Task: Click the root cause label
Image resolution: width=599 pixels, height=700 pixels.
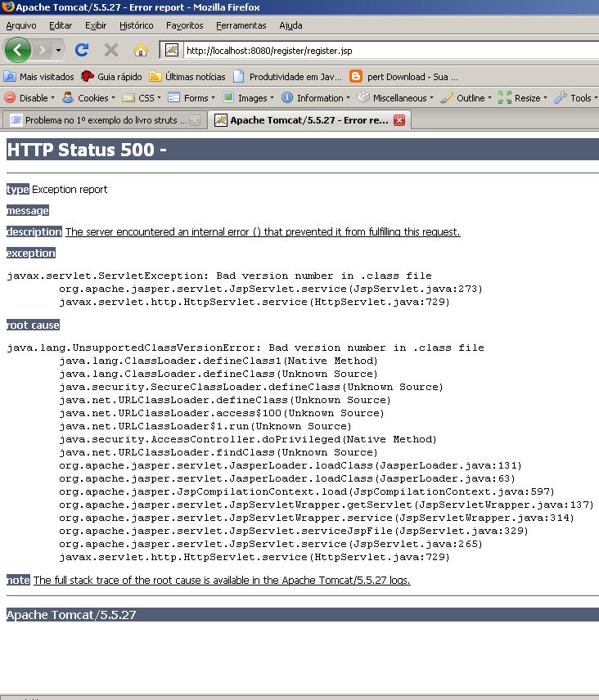Action: [33, 325]
